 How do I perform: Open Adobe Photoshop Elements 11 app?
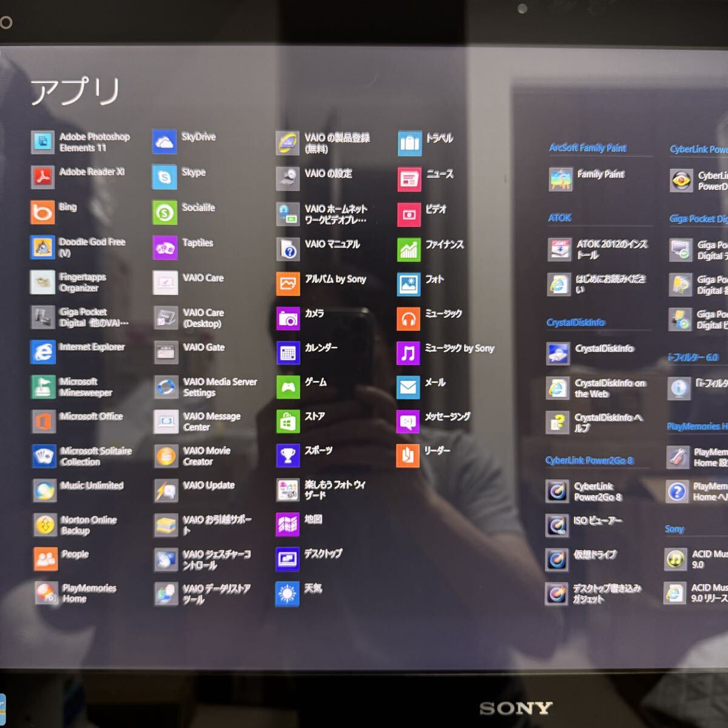tap(81, 142)
